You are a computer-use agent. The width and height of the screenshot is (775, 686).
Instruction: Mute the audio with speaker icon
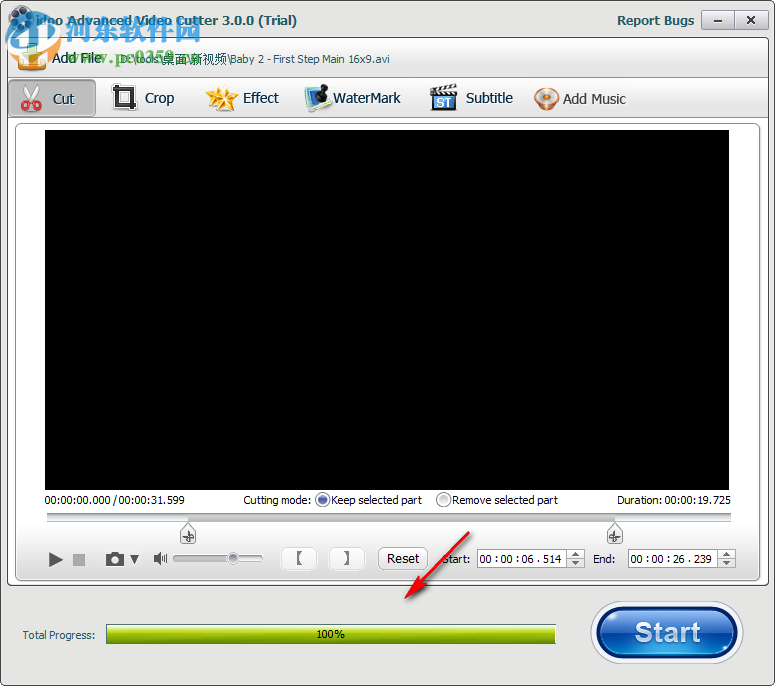(x=160, y=558)
